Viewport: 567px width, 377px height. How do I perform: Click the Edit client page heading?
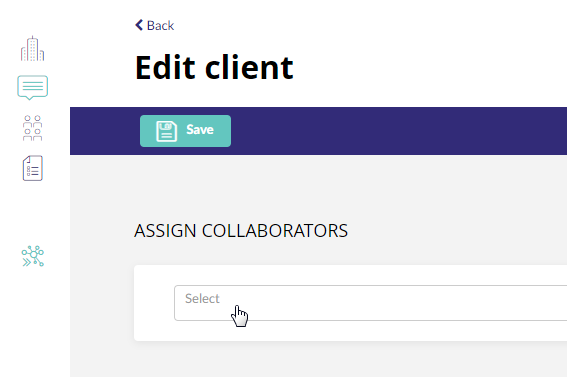(214, 67)
